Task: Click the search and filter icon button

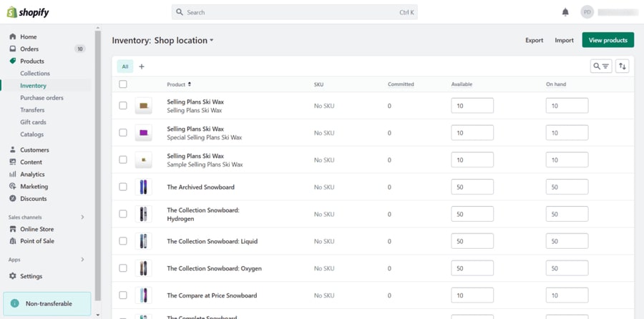Action: [x=601, y=66]
